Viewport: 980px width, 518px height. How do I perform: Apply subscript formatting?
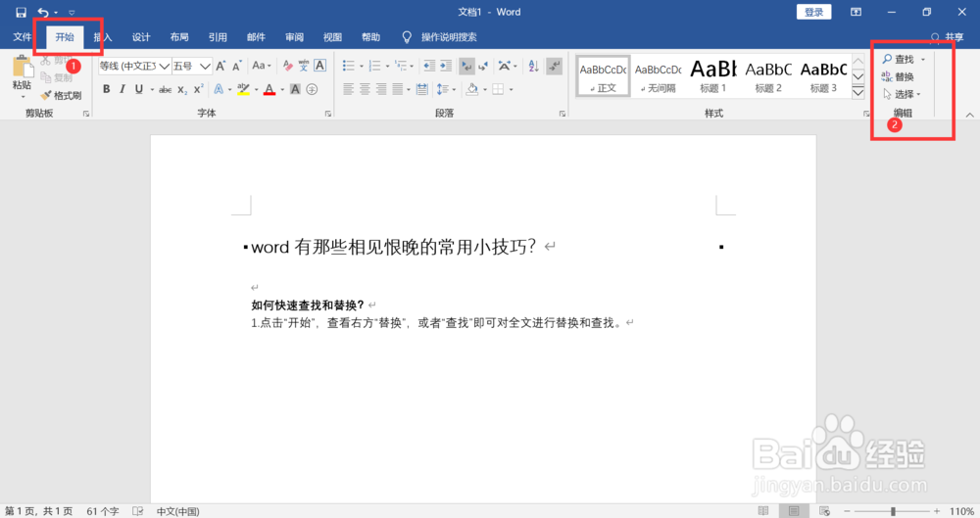coord(182,89)
